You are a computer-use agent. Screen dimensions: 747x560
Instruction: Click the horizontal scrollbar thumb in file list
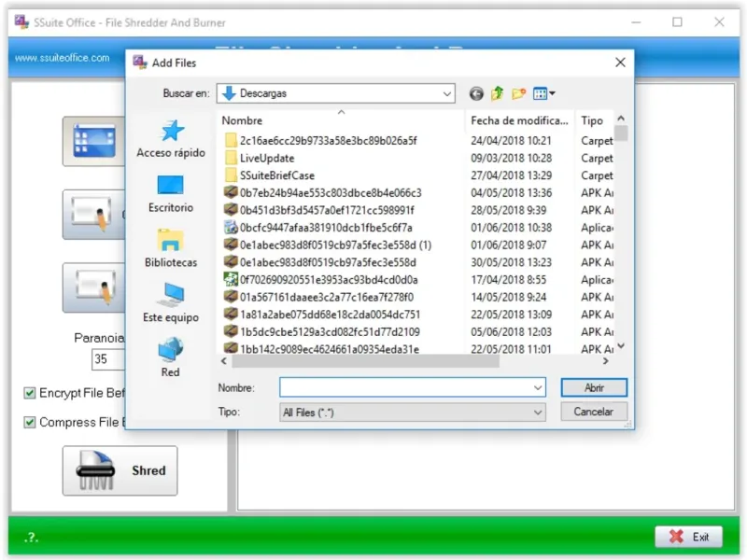(x=365, y=361)
